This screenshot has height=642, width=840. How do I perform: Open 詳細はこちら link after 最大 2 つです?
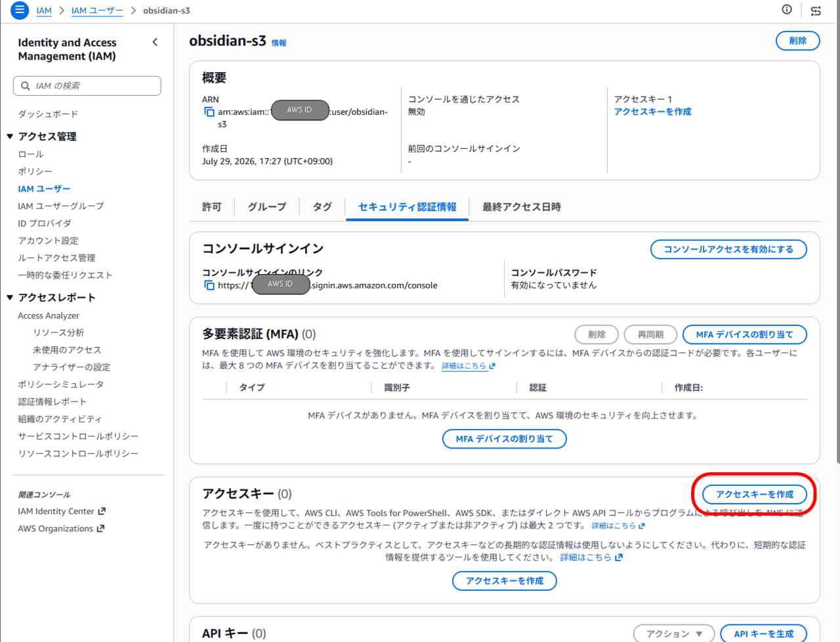tap(618, 526)
